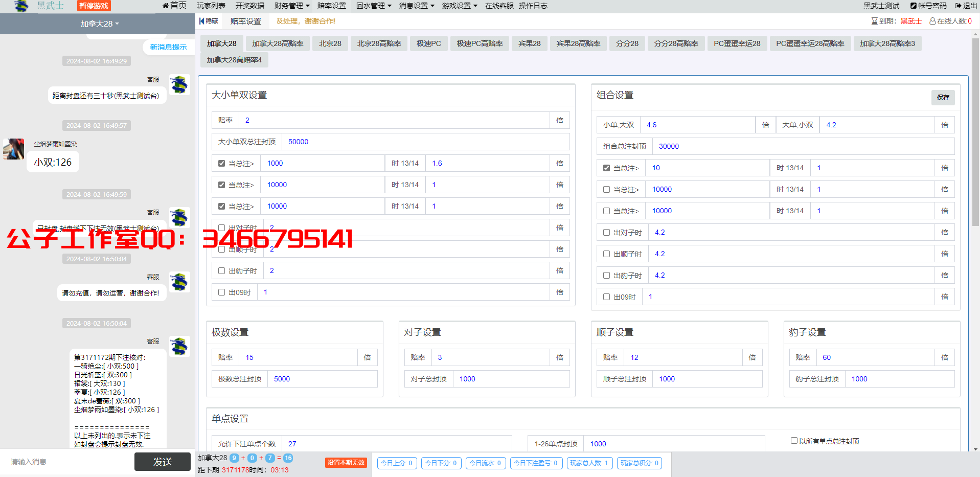Click the scrollbar down arrow
This screenshot has height=477, width=980.
coord(975,449)
